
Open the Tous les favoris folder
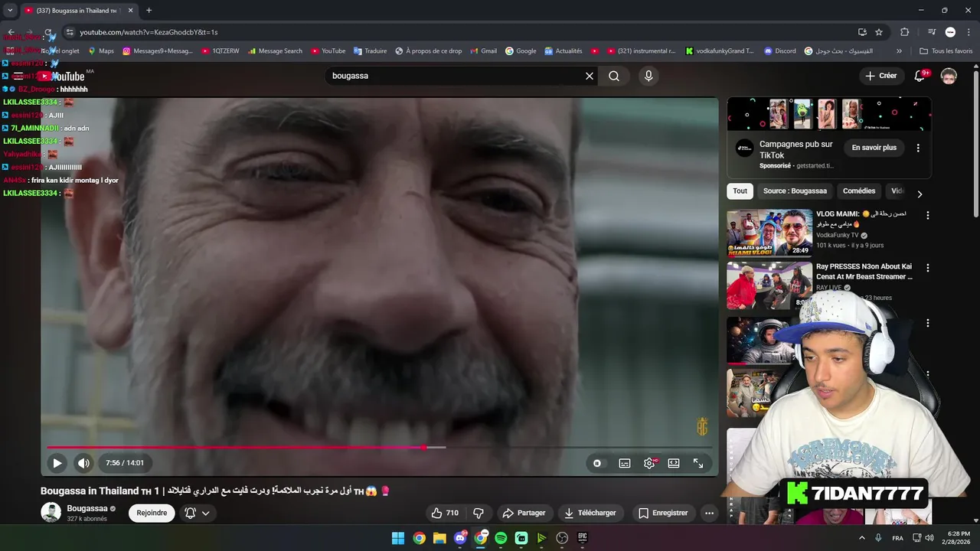click(946, 51)
